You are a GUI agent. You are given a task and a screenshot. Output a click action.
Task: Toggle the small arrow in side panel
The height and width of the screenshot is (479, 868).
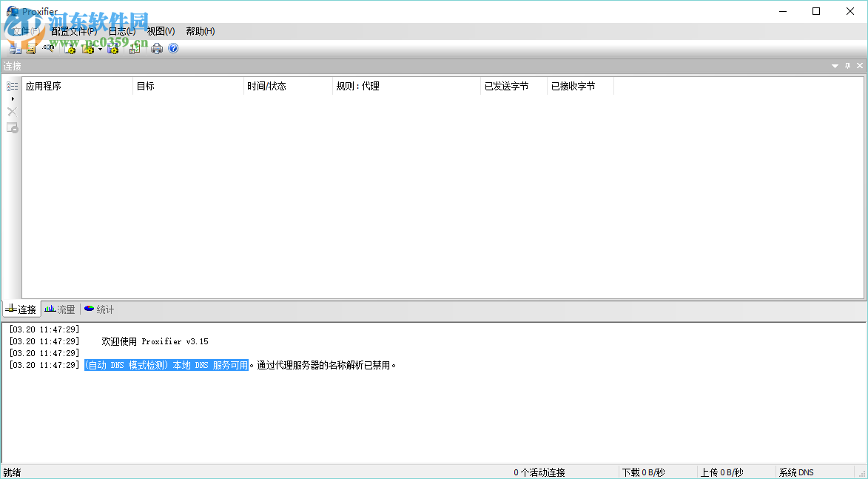(12, 98)
